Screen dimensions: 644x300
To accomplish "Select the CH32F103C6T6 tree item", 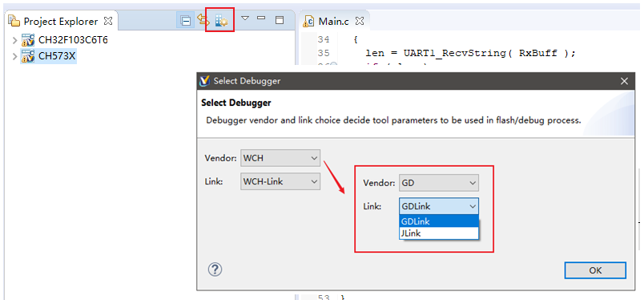I will 73,40.
